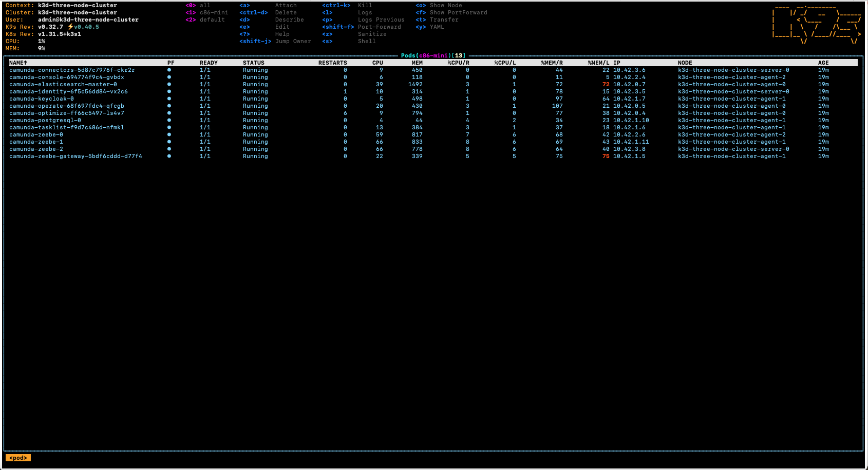
Task: Click port-forward dot for camunda-console pod
Action: coord(169,77)
